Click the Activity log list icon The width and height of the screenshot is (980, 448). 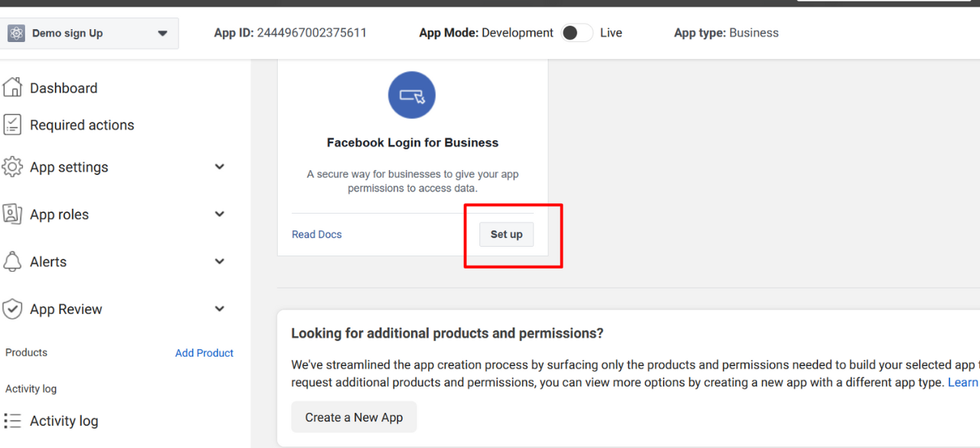pos(12,420)
